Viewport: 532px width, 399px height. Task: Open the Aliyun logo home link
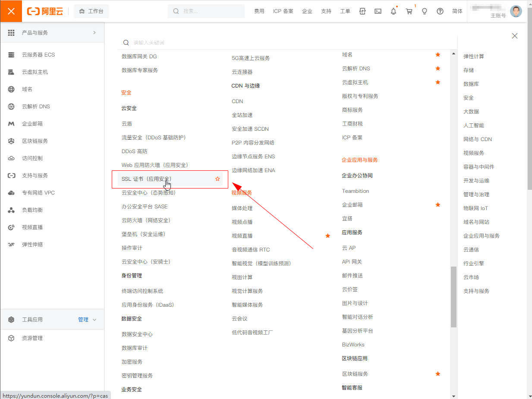[x=45, y=11]
